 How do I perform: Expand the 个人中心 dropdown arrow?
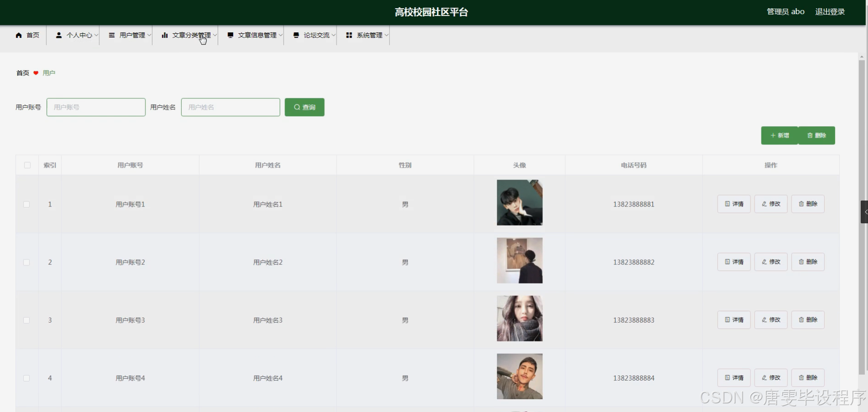pos(96,35)
